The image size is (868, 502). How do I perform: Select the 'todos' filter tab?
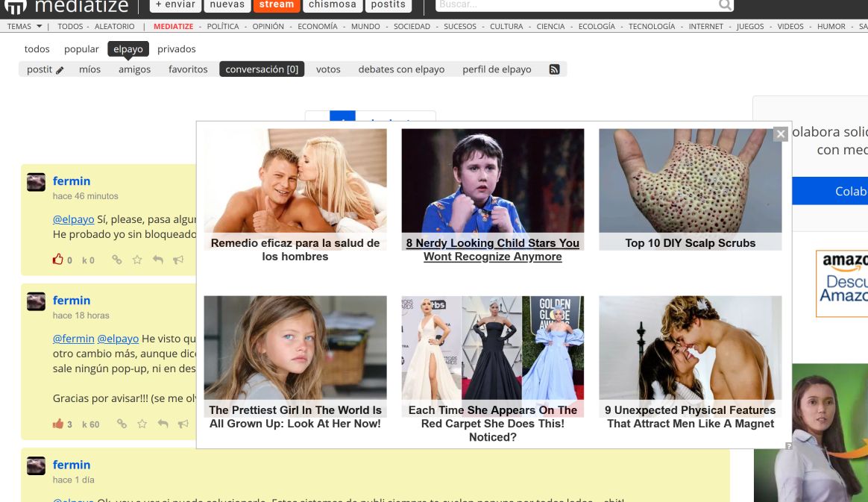[x=37, y=48]
